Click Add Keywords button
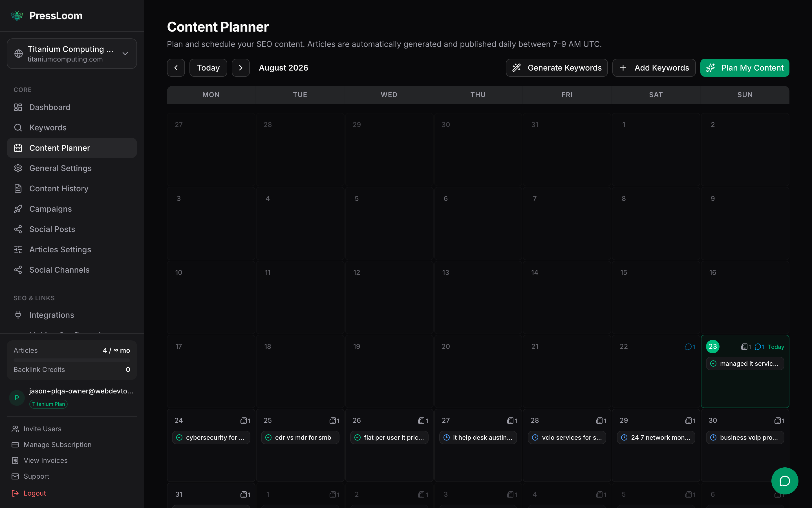Viewport: 812px width, 508px height. 654,68
